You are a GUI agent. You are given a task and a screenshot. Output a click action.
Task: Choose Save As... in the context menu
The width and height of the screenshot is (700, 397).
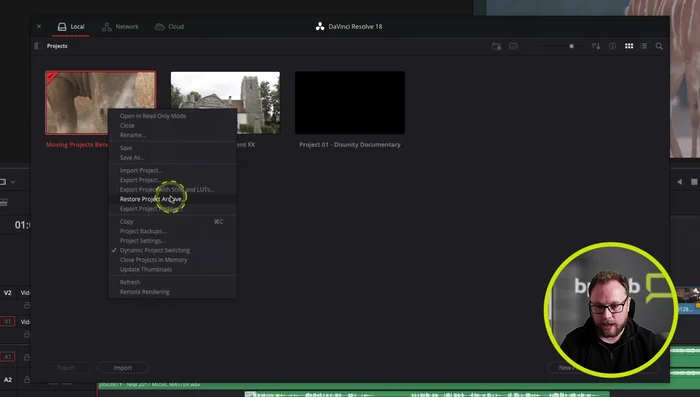tap(132, 158)
